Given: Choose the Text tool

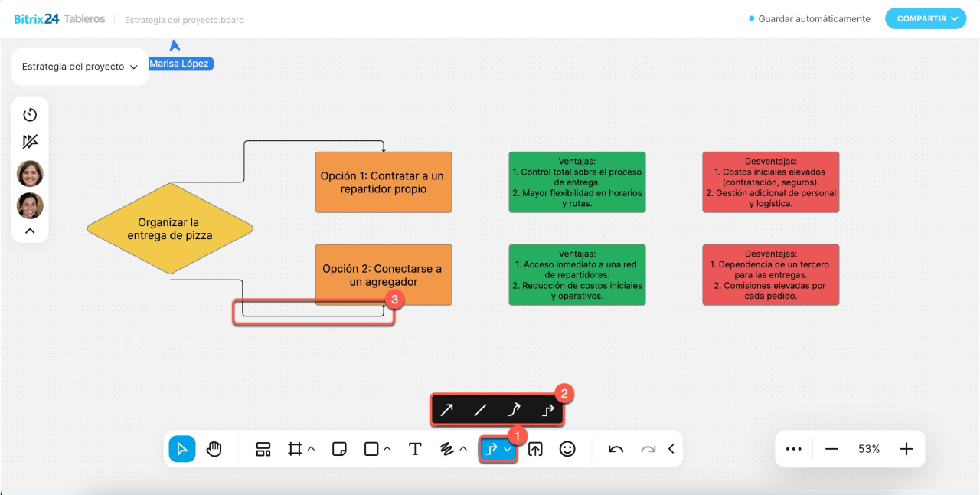Looking at the screenshot, I should 415,449.
